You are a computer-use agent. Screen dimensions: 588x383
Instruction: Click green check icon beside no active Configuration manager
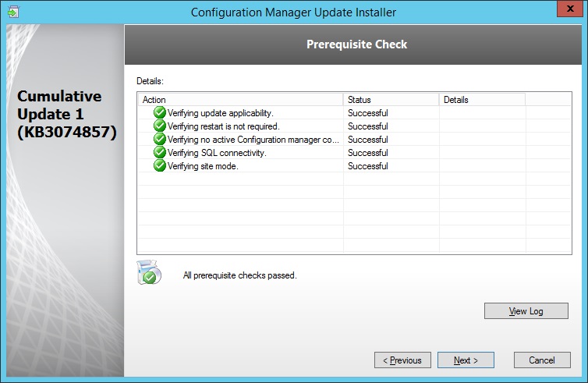160,140
